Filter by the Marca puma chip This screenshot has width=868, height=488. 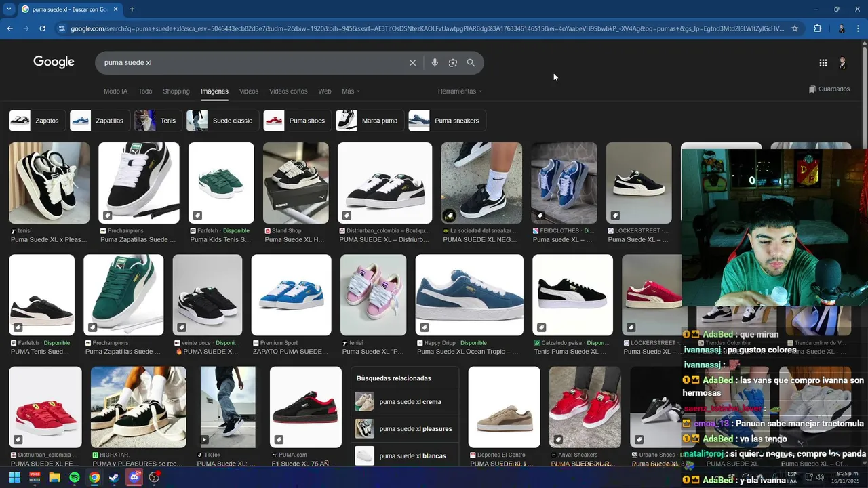tap(370, 121)
